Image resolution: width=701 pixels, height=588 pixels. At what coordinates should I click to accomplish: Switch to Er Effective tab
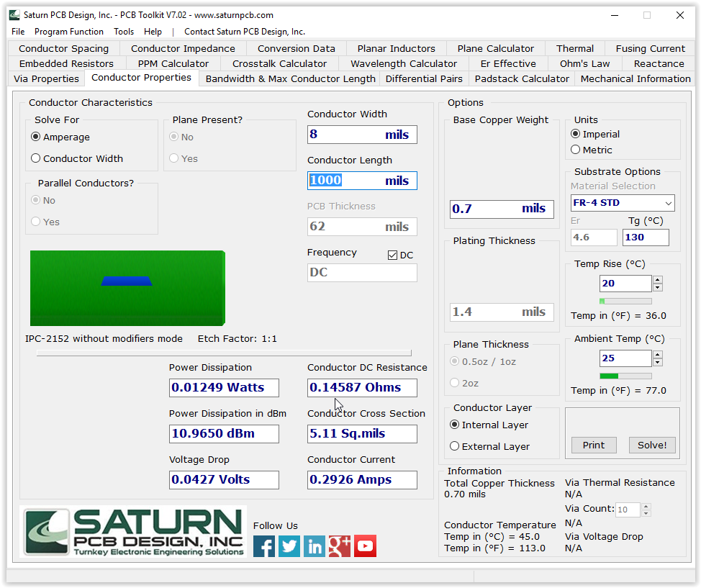508,63
